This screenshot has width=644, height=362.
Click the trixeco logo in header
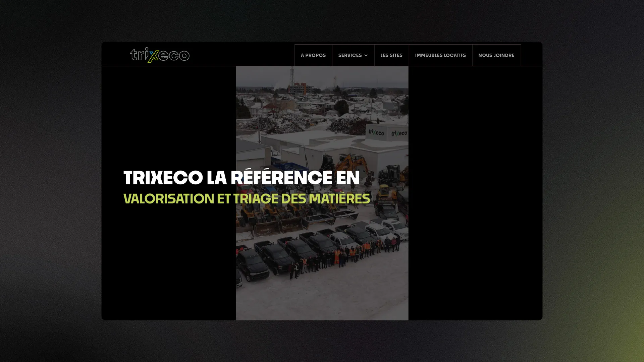click(x=160, y=55)
